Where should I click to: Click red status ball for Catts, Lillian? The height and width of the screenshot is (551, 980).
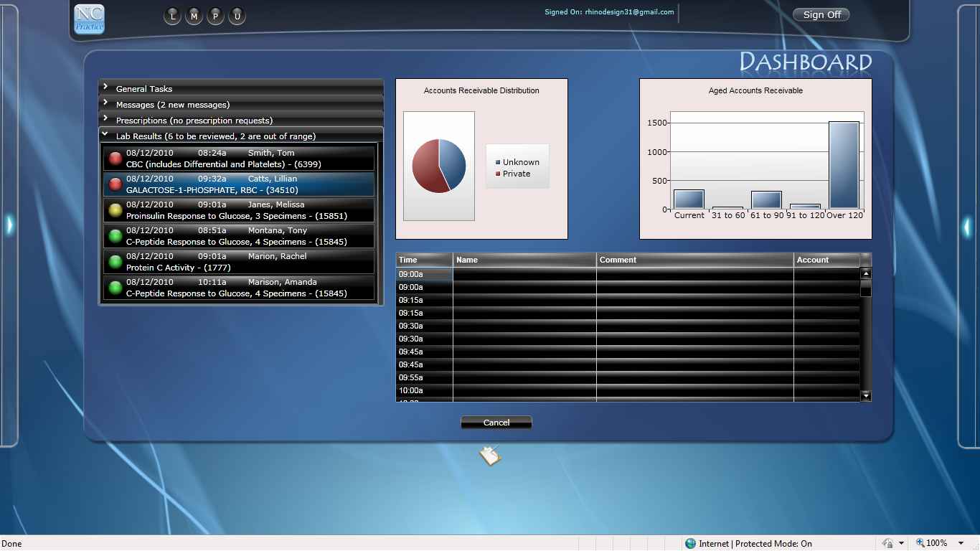(115, 184)
